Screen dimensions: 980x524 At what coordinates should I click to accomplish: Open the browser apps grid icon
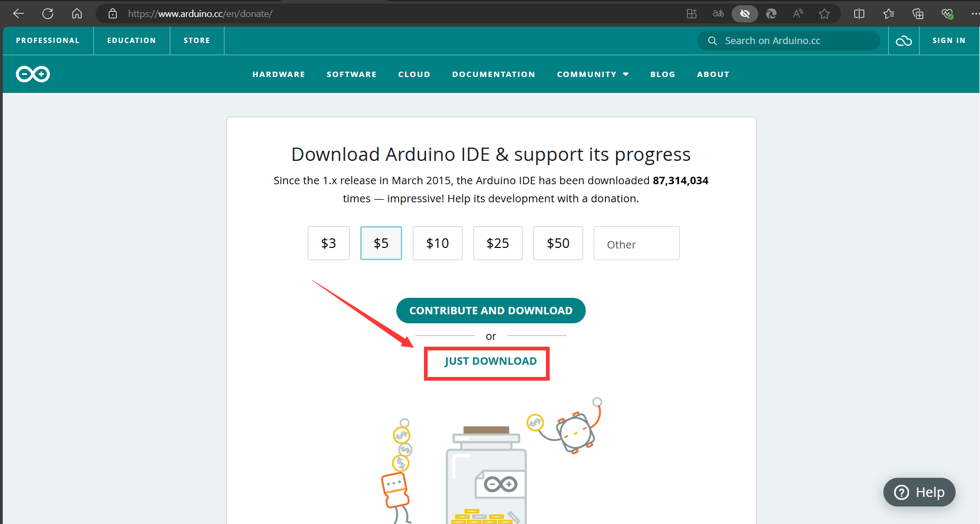[x=691, y=14]
